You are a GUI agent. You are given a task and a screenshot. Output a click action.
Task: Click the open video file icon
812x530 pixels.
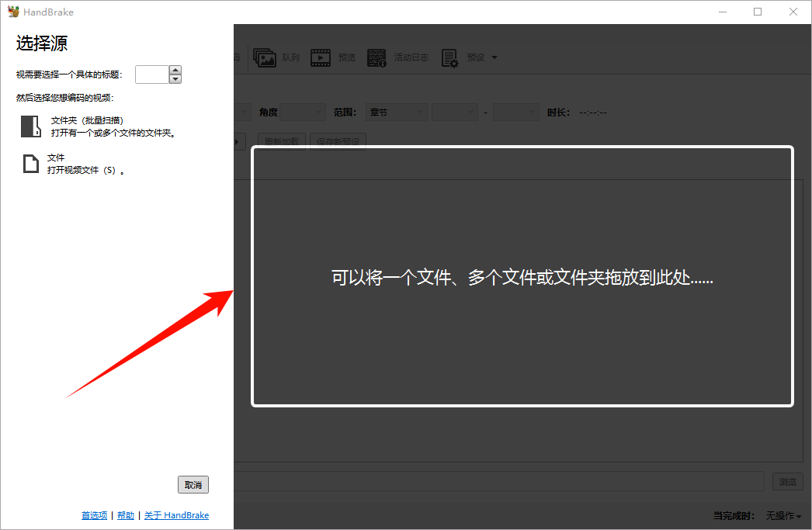[x=31, y=164]
